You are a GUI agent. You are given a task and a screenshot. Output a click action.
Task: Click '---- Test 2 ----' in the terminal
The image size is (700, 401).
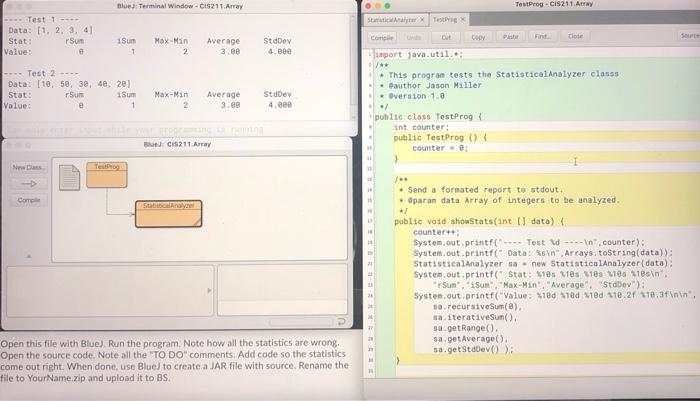pyautogui.click(x=41, y=73)
